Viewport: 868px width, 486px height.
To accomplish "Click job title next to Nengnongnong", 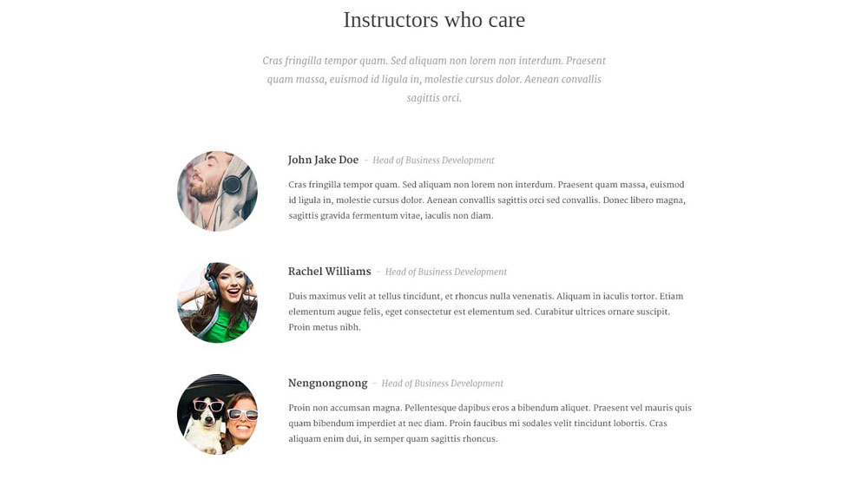I will click(443, 384).
